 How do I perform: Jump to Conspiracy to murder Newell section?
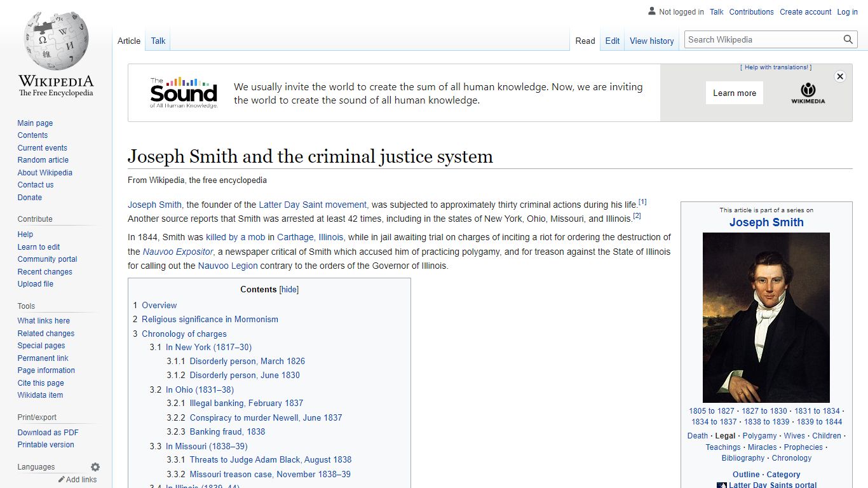[x=266, y=418]
